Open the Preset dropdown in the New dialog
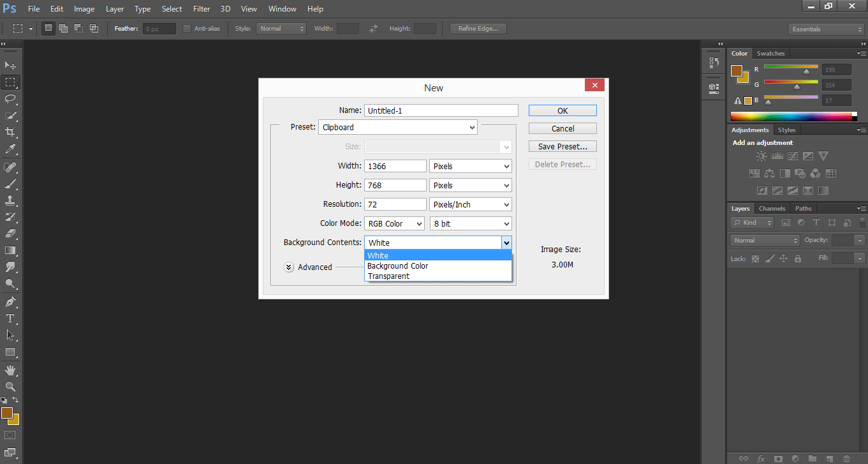The width and height of the screenshot is (868, 464). 397,127
